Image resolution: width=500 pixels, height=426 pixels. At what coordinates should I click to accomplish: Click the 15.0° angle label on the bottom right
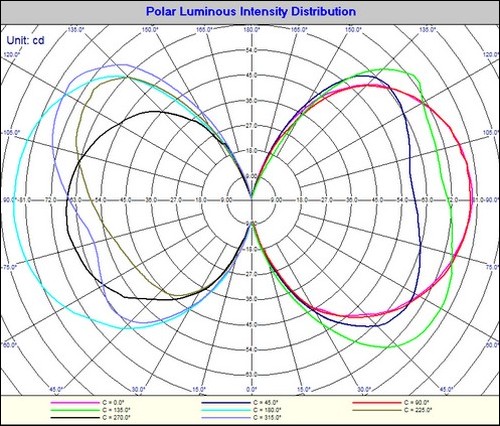click(303, 389)
